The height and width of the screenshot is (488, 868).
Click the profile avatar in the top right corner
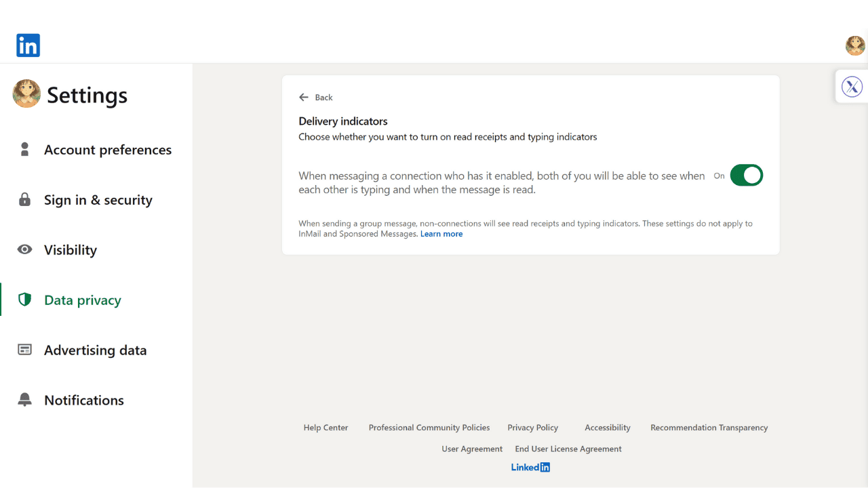(855, 45)
